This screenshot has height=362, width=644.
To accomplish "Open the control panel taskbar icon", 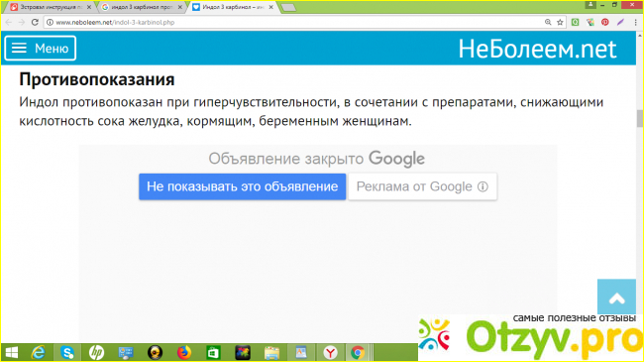I will (x=126, y=352).
